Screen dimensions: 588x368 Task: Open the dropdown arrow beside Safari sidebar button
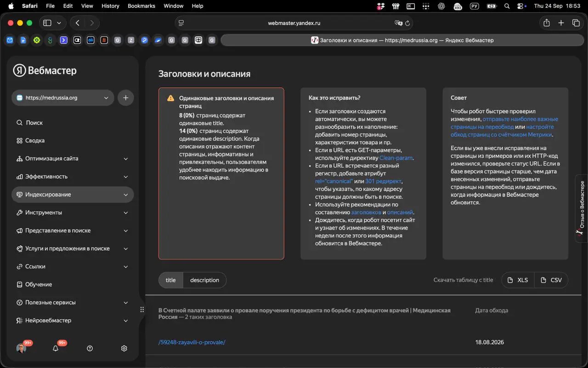click(x=59, y=23)
